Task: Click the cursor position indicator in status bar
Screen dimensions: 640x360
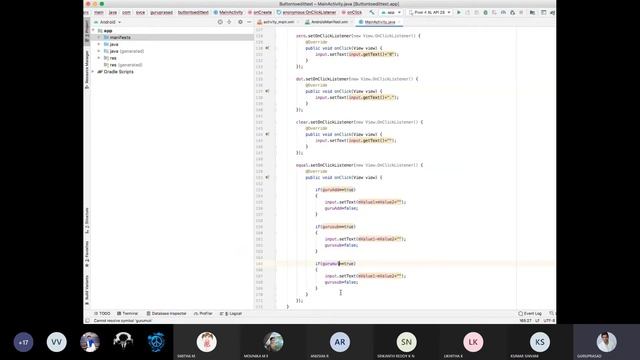Action: 525,321
